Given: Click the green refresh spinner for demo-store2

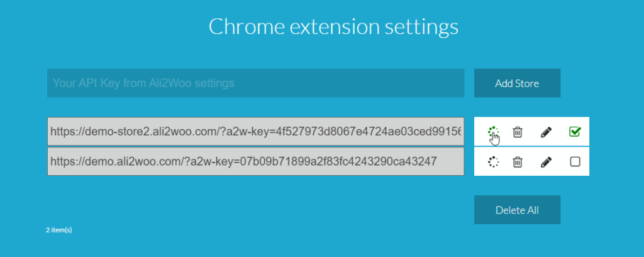Looking at the screenshot, I should pyautogui.click(x=493, y=132).
